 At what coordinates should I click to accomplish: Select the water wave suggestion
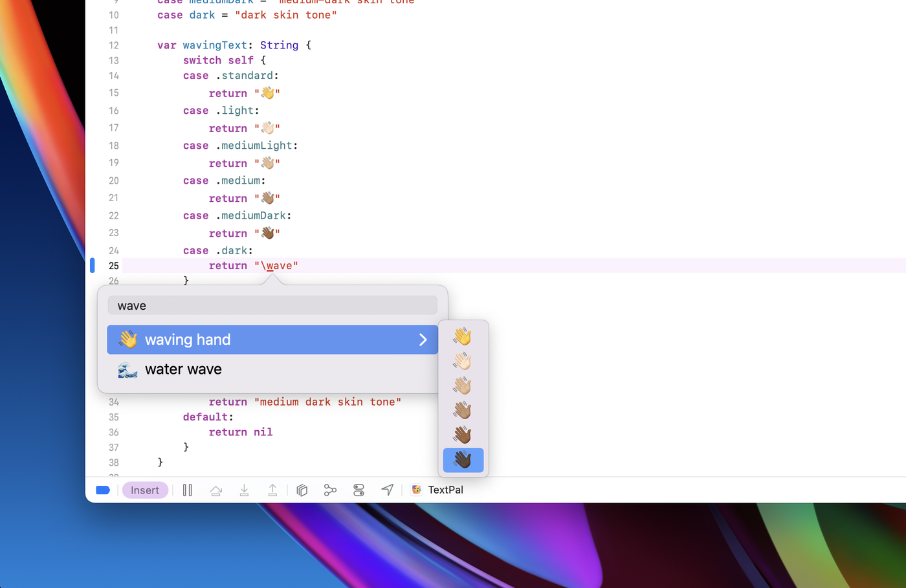[x=259, y=369]
